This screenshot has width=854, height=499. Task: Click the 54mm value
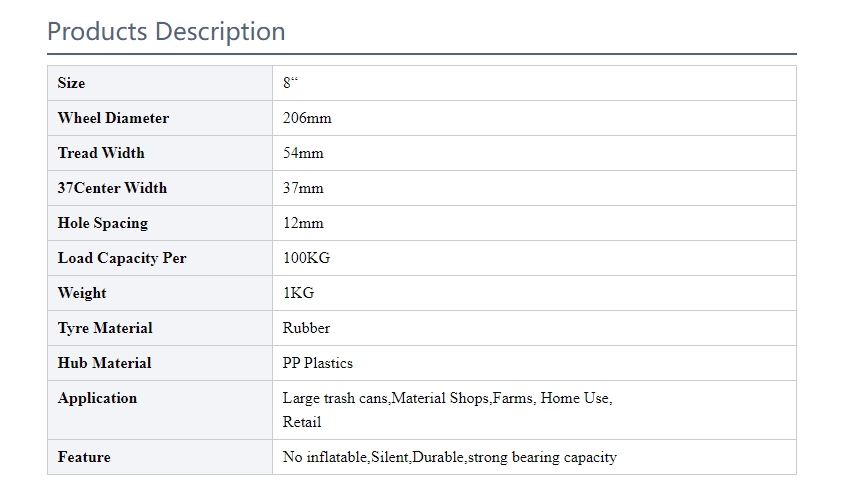pos(303,153)
